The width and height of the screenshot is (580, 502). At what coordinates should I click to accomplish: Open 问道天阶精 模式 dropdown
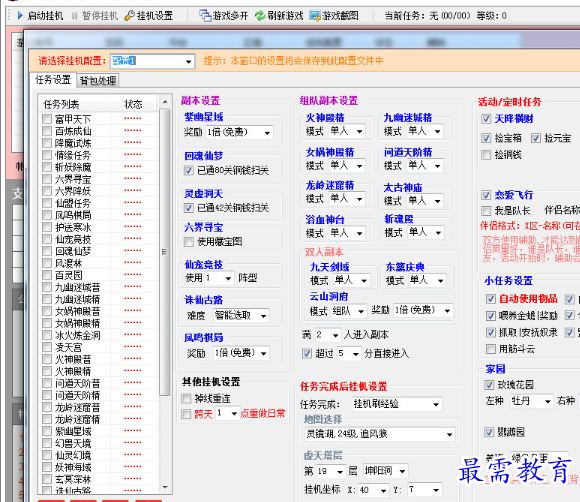pos(425,166)
